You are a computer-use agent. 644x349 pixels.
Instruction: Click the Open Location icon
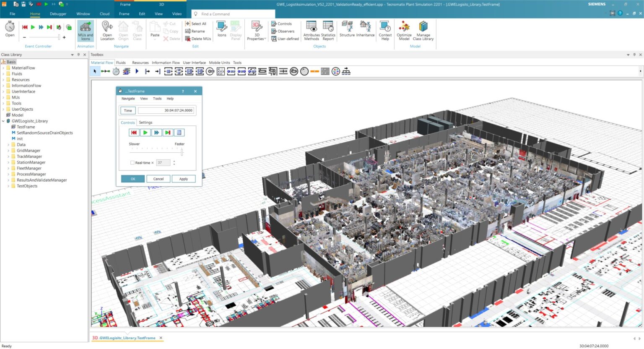click(107, 31)
